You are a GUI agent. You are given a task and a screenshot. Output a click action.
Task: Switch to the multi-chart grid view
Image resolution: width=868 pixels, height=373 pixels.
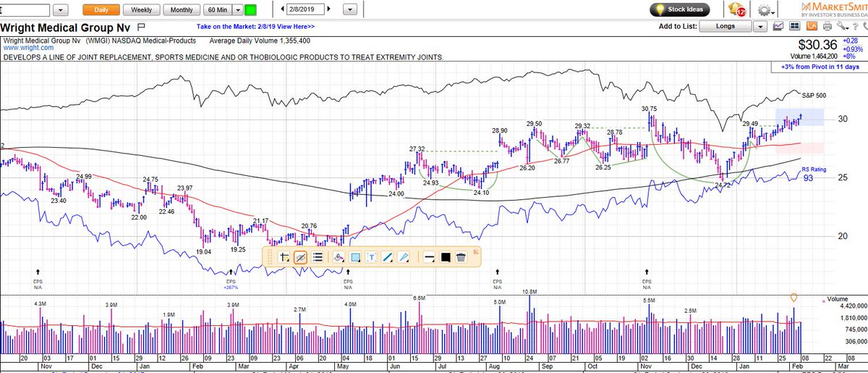coord(794,26)
